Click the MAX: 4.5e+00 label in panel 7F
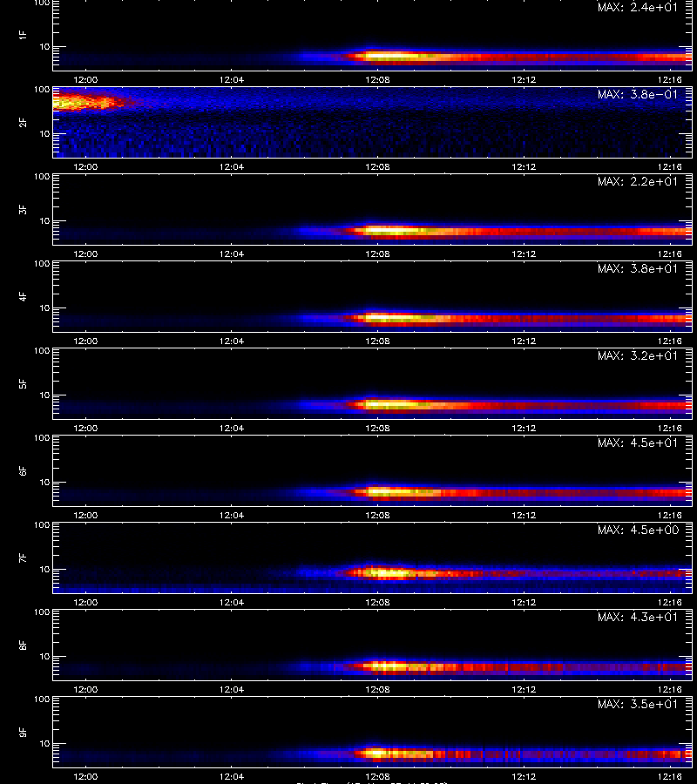The height and width of the screenshot is (784, 697). (x=638, y=530)
